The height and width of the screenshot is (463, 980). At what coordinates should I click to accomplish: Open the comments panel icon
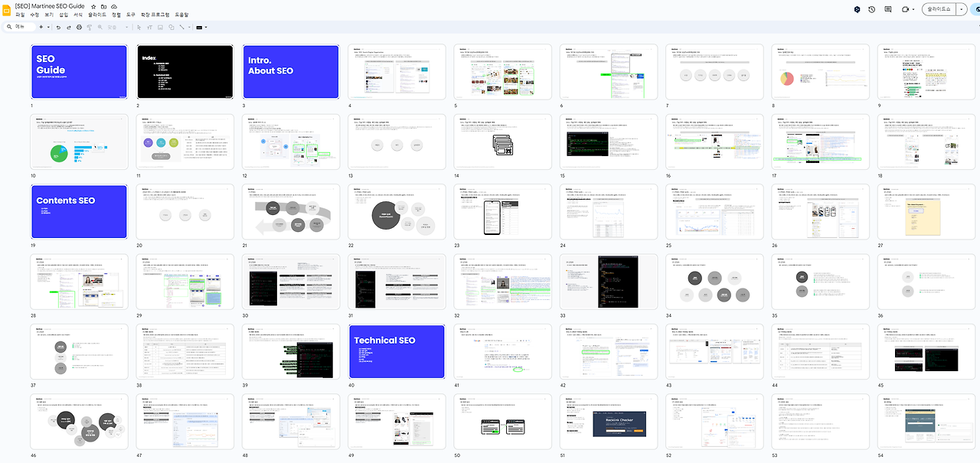tap(888, 9)
